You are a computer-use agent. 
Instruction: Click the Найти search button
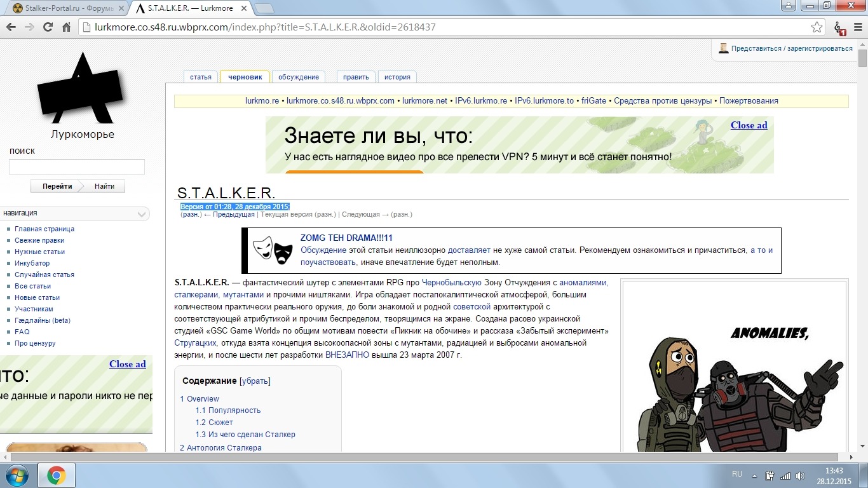pyautogui.click(x=105, y=186)
